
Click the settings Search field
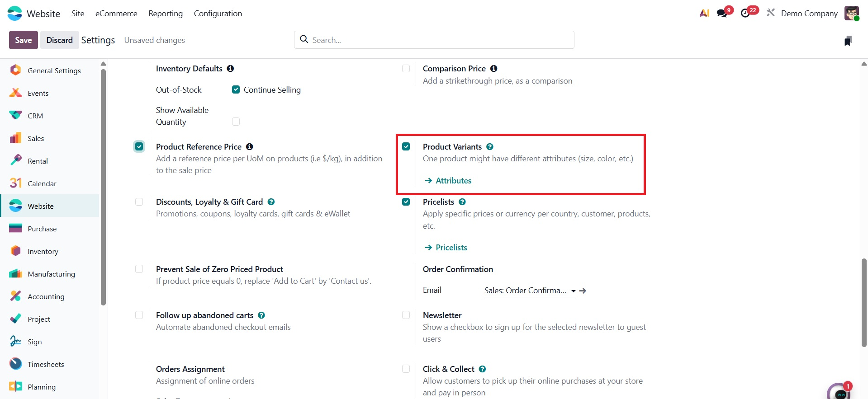point(434,40)
